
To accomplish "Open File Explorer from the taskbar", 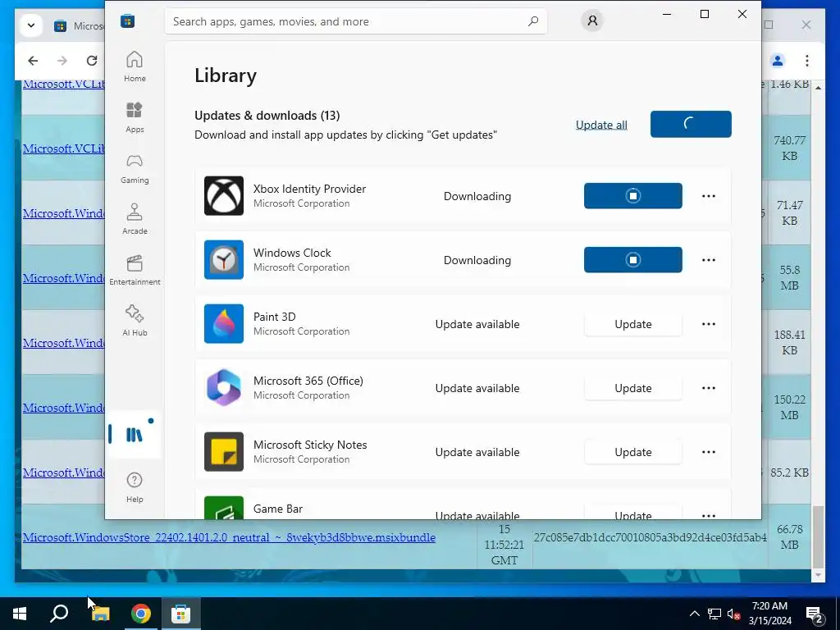I will pos(100,614).
